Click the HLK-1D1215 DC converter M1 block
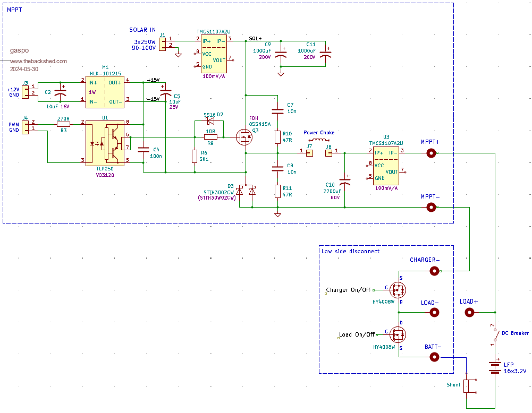Screen dimensions: 532x413 (105, 91)
